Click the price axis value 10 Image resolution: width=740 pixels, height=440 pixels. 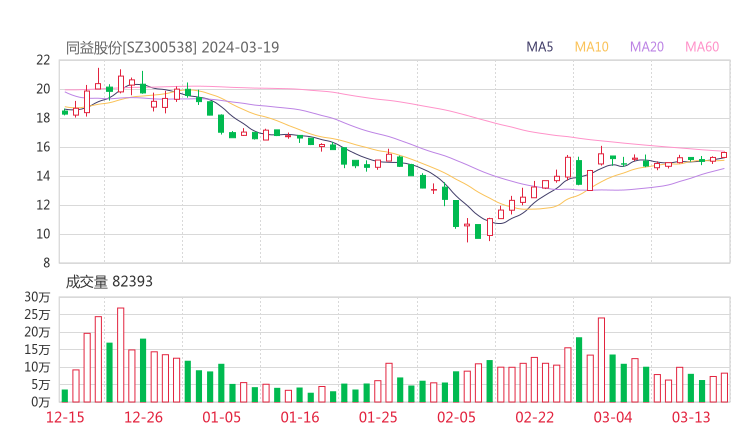[43, 234]
